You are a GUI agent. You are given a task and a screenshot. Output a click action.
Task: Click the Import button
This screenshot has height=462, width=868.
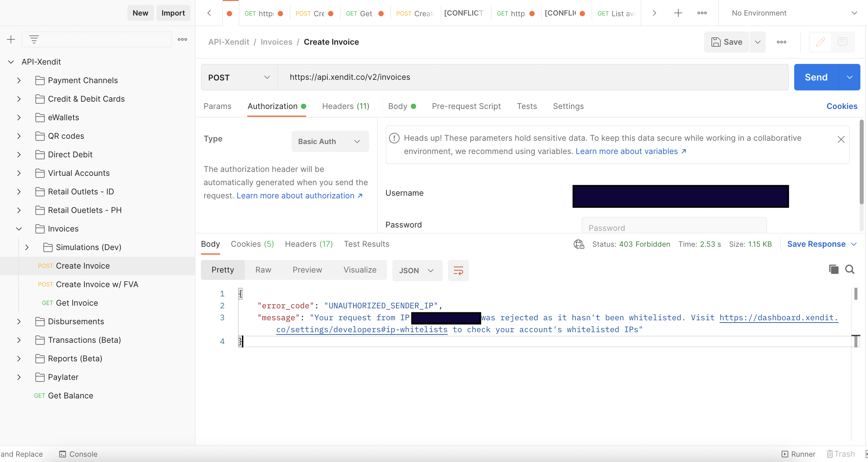click(x=173, y=13)
